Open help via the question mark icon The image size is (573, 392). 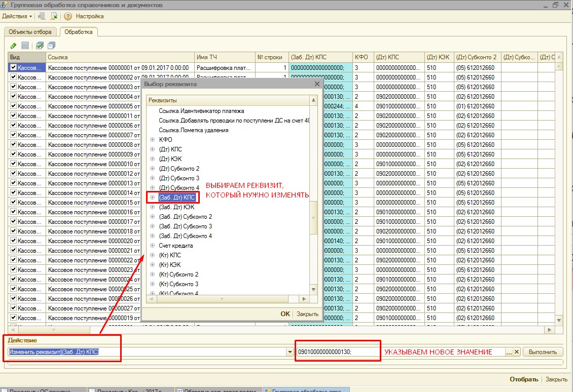pos(68,16)
